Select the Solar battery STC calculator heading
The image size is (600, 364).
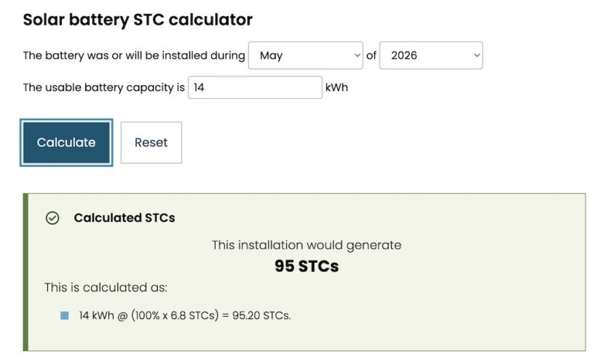pyautogui.click(x=138, y=20)
